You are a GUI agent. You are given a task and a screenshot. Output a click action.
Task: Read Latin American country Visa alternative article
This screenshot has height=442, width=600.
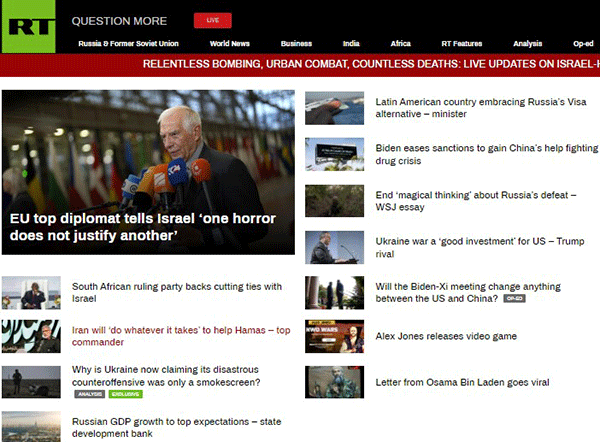(481, 108)
